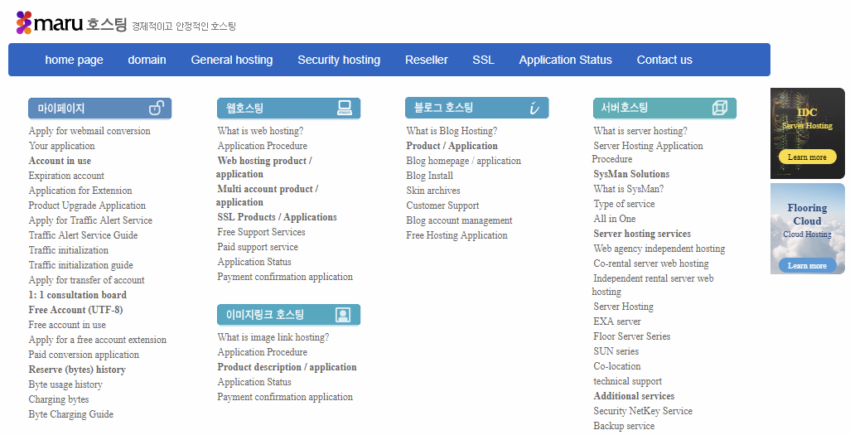Open Apply for Traffic Alert Service
Viewport: 850px width, 435px height.
[91, 220]
